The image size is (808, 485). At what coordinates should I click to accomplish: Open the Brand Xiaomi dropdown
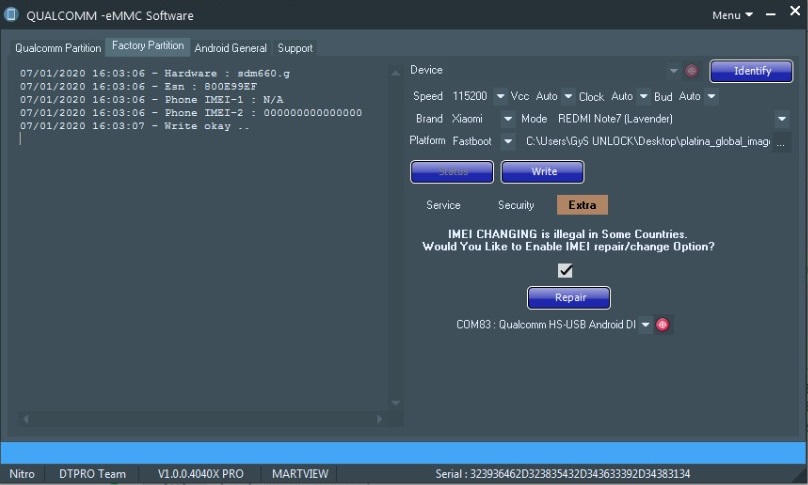click(x=508, y=119)
